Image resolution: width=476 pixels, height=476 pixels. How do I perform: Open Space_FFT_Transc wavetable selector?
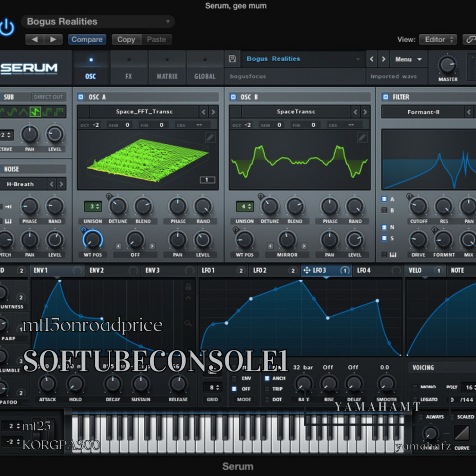[144, 112]
